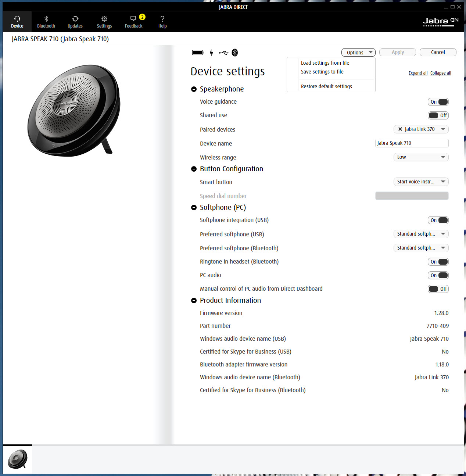Minimize the Jabra Direct window
The height and width of the screenshot is (476, 466).
446,7
